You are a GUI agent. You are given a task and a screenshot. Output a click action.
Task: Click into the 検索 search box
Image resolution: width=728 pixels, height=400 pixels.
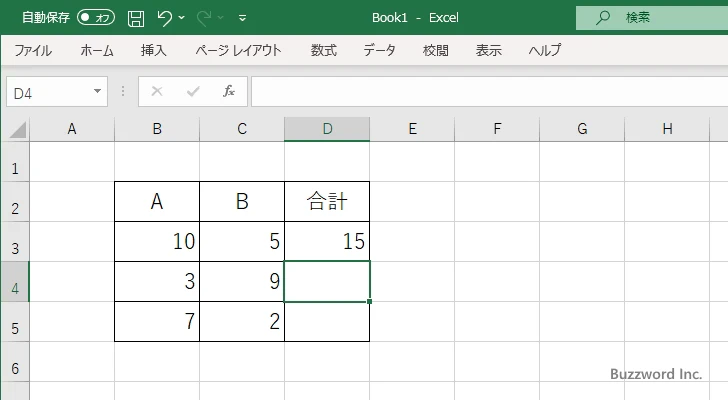pos(652,18)
